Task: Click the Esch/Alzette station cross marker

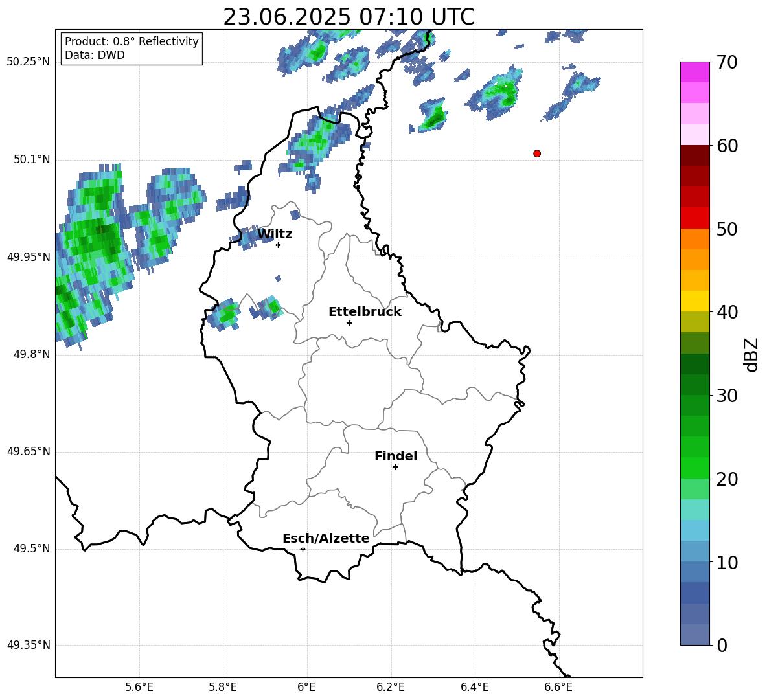Action: coord(303,549)
